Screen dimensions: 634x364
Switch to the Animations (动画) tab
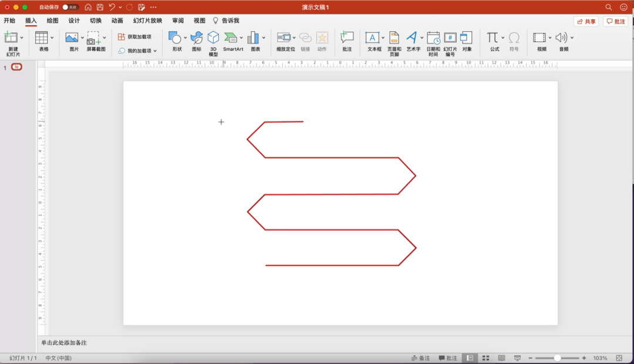tap(117, 21)
